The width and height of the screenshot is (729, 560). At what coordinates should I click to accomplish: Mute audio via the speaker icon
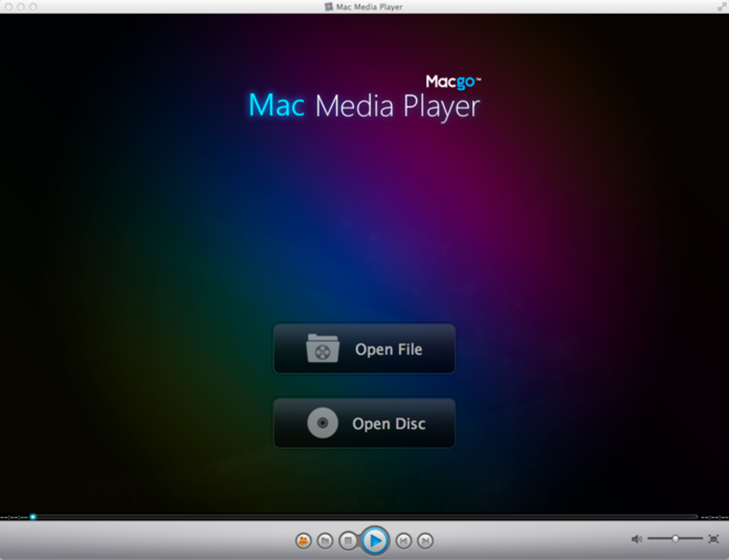click(x=636, y=539)
